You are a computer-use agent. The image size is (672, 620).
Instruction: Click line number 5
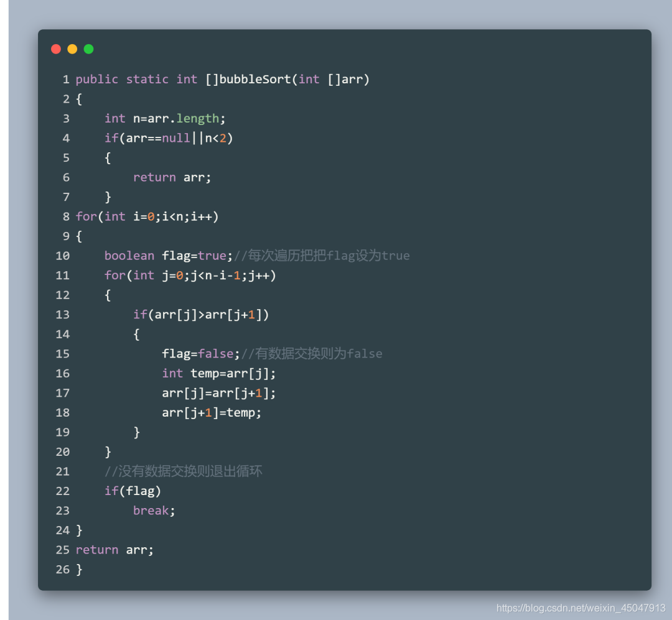coord(66,158)
